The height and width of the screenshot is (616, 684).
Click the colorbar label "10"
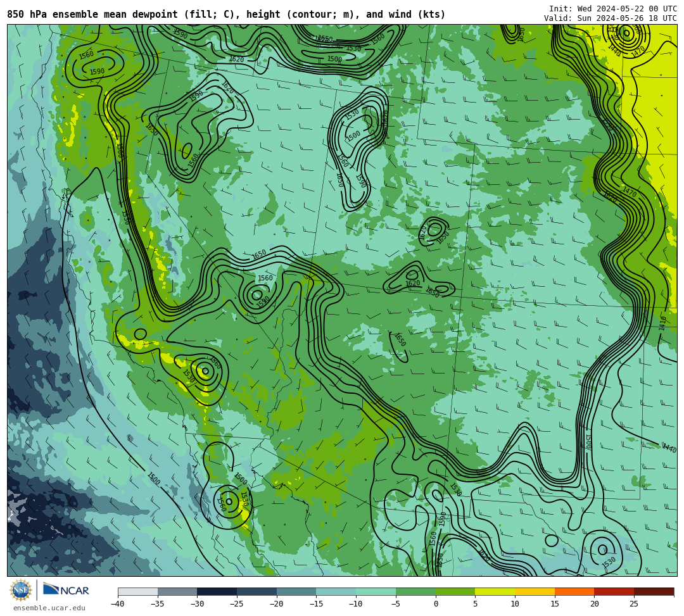click(x=515, y=604)
